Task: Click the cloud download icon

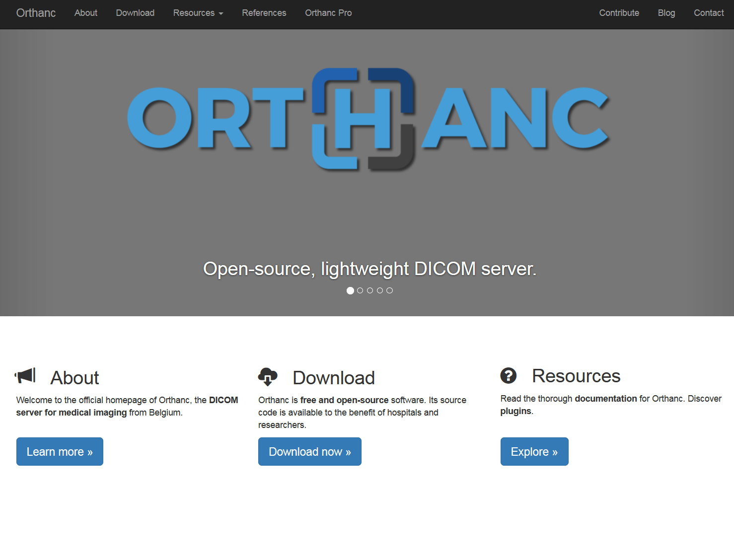Action: pos(268,377)
